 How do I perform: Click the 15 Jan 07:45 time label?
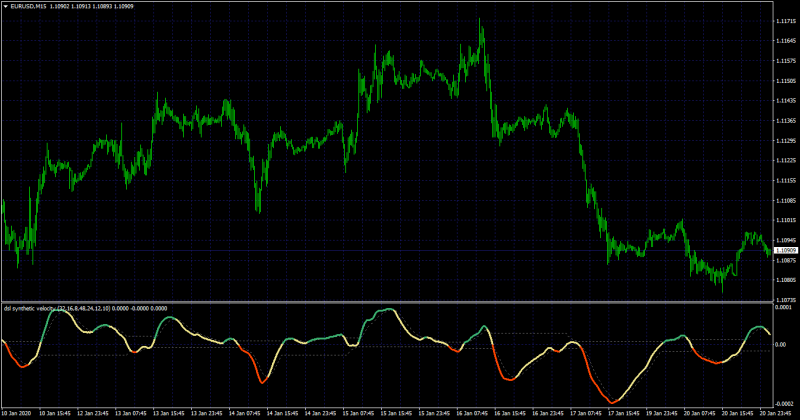tap(358, 413)
